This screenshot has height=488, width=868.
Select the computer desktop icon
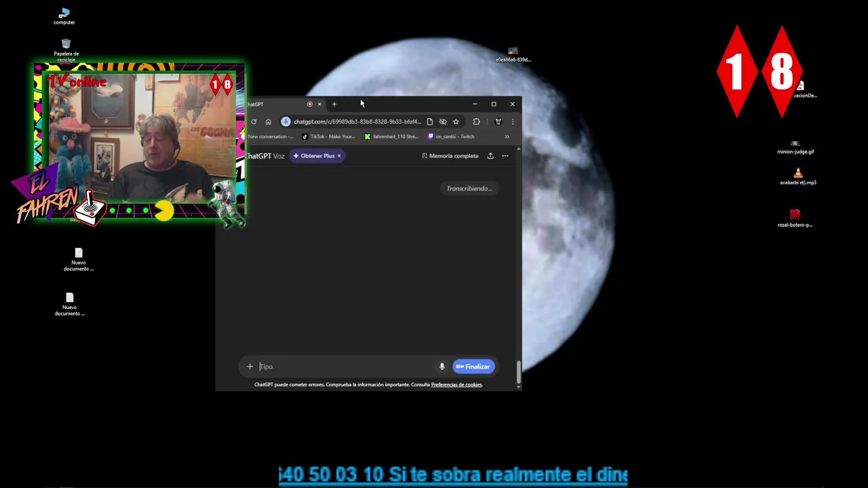(64, 17)
